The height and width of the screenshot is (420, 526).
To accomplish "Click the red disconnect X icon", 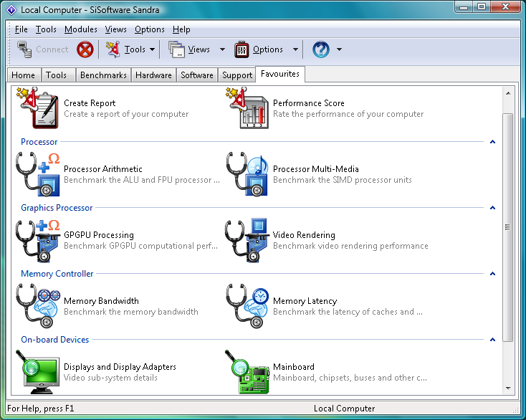I will coord(85,49).
